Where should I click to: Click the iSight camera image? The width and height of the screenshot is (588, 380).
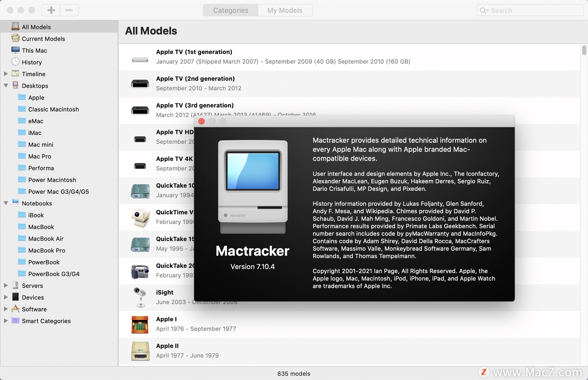140,297
